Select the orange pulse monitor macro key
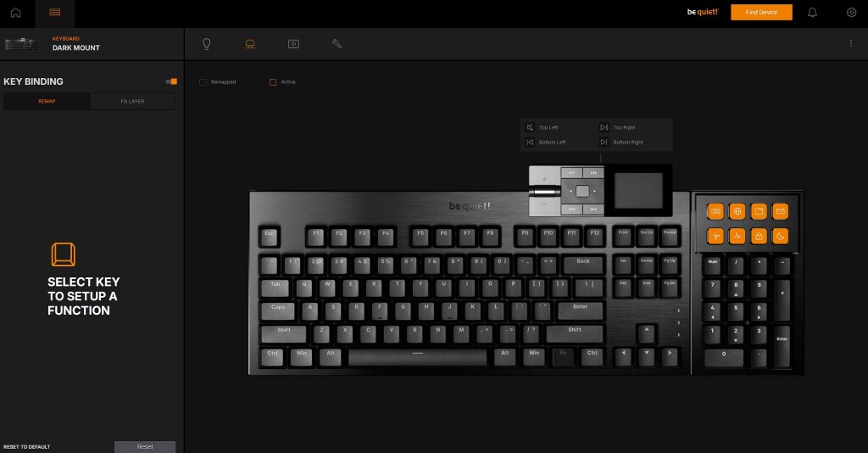 (737, 237)
